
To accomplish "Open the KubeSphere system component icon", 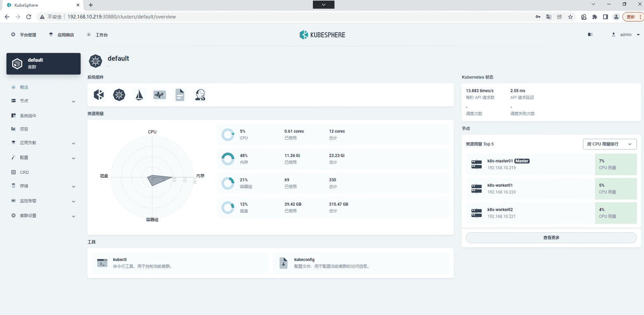I will [x=99, y=95].
